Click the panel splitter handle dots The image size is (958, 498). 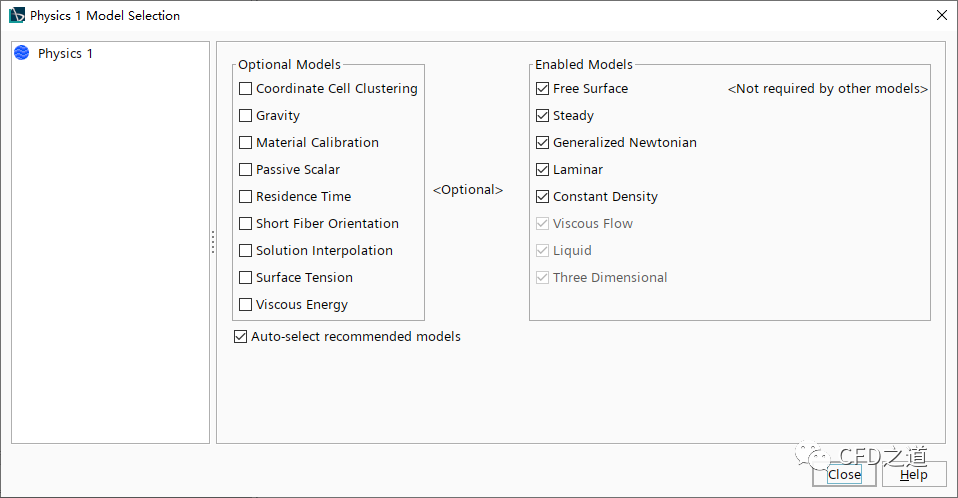pos(213,243)
